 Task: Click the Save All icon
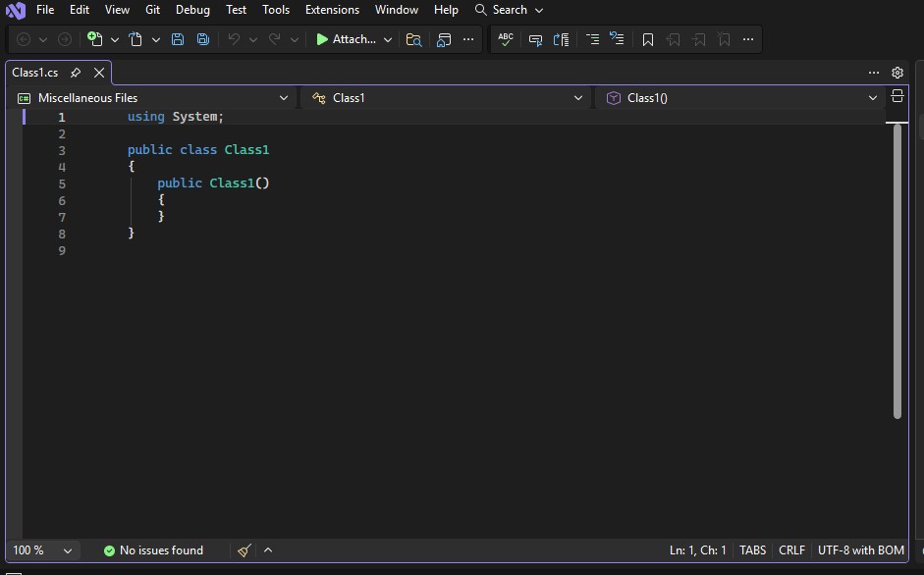tap(202, 39)
